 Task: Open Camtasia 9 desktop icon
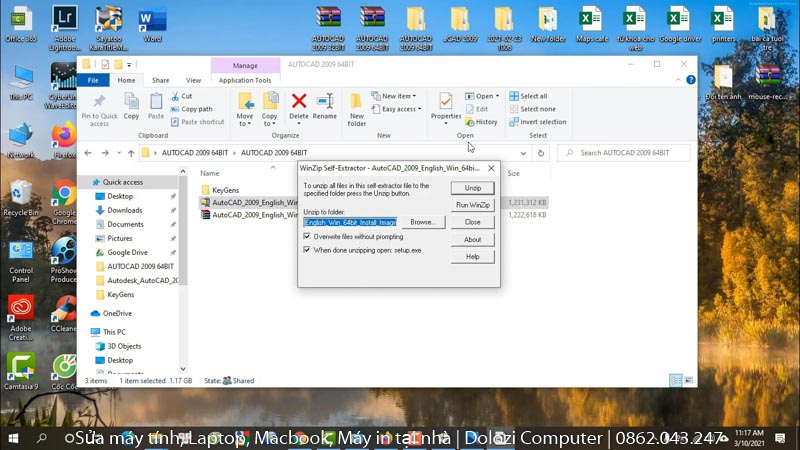(21, 371)
